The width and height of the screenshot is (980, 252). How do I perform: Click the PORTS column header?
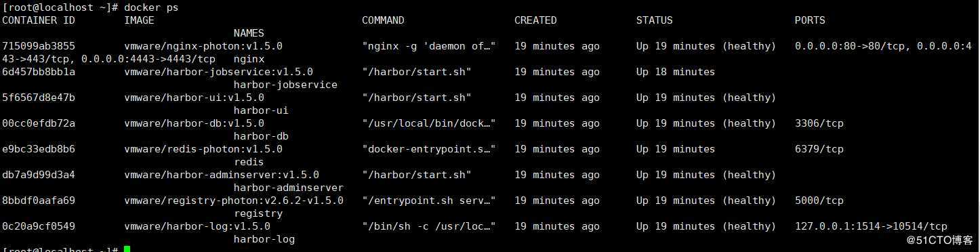pyautogui.click(x=810, y=20)
